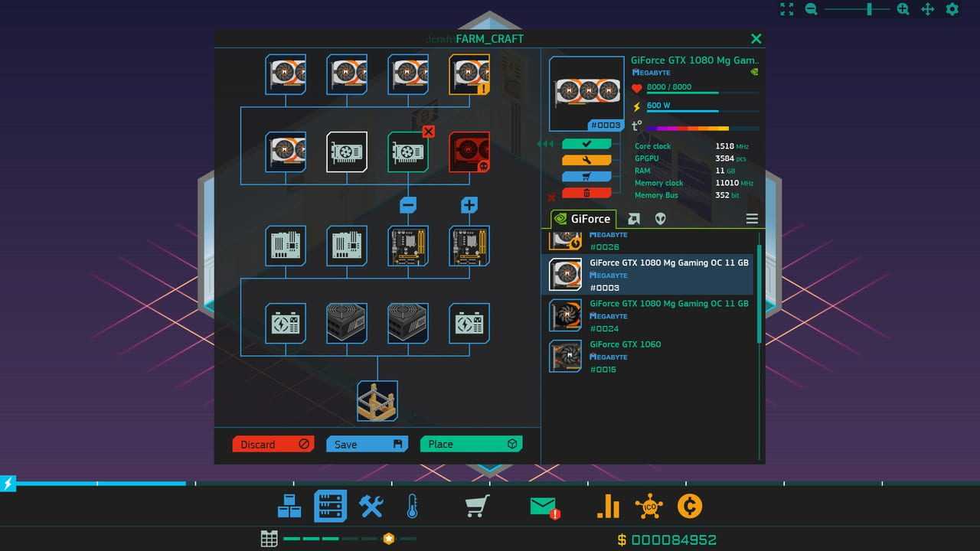Click the green Place button
980x551 pixels.
pyautogui.click(x=471, y=444)
